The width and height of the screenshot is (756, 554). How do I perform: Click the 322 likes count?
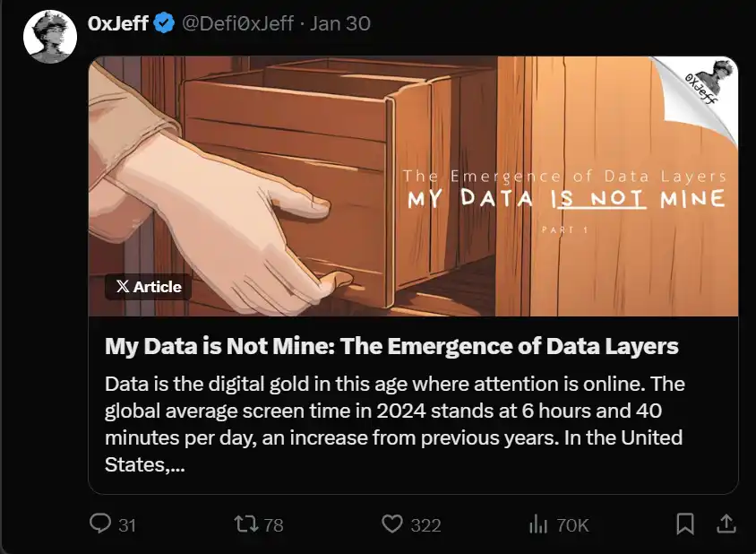[425, 525]
